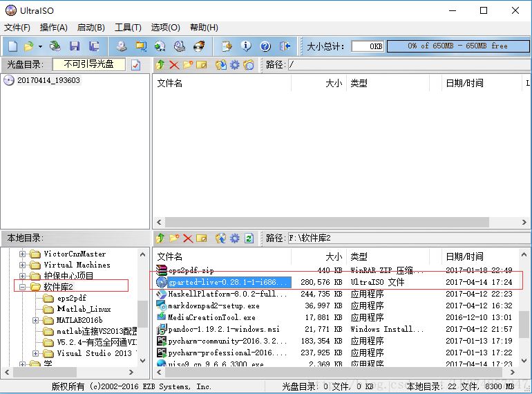Open the 启动(B) menu
This screenshot has height=394, width=532.
[x=91, y=27]
